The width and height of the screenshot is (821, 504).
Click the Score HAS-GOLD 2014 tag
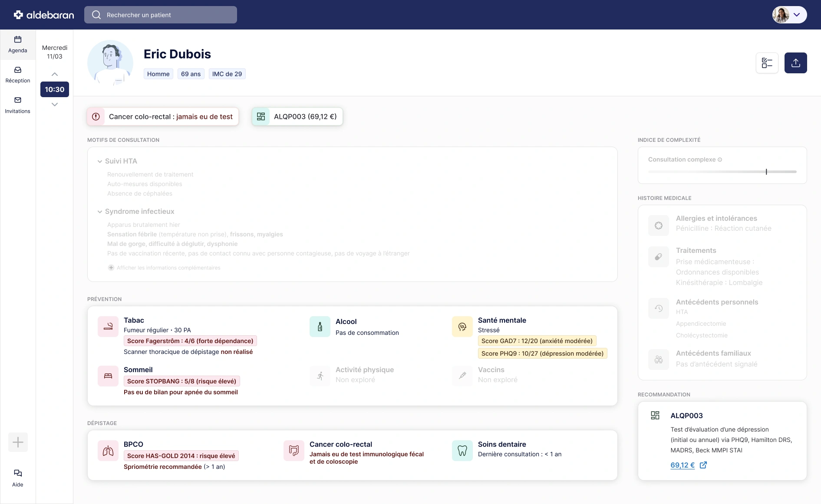point(181,456)
